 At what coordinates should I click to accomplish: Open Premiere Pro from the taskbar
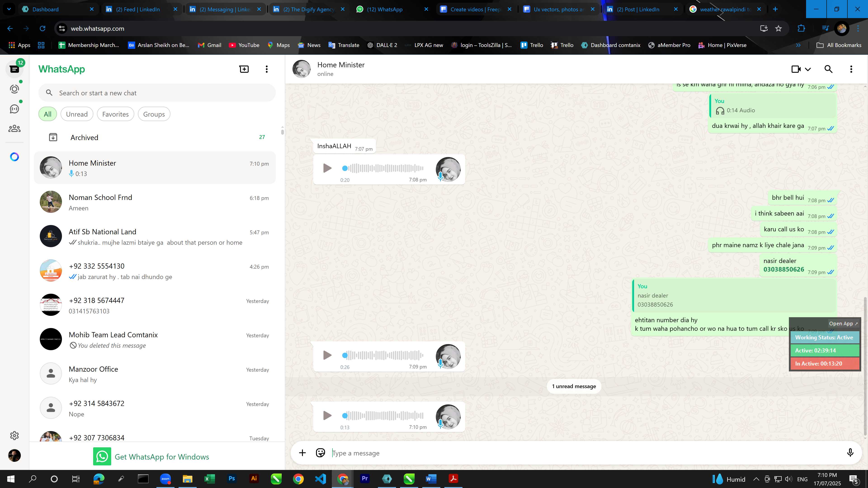click(365, 479)
